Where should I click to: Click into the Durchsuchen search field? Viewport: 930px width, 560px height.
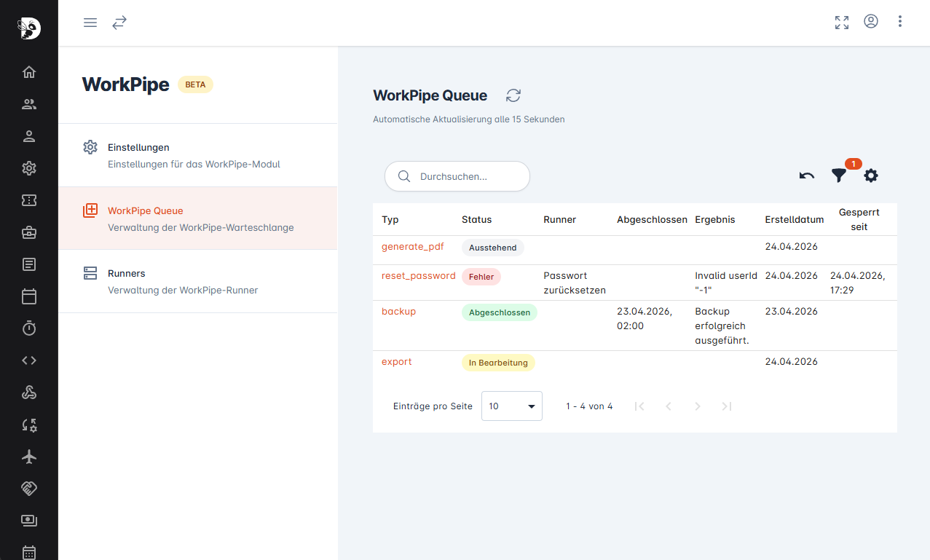[466, 176]
